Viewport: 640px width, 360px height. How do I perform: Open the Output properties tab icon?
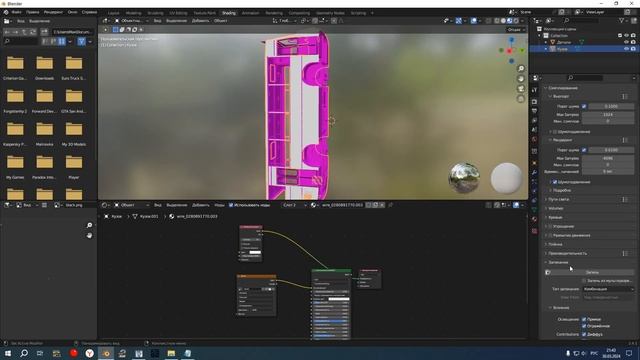(x=535, y=111)
